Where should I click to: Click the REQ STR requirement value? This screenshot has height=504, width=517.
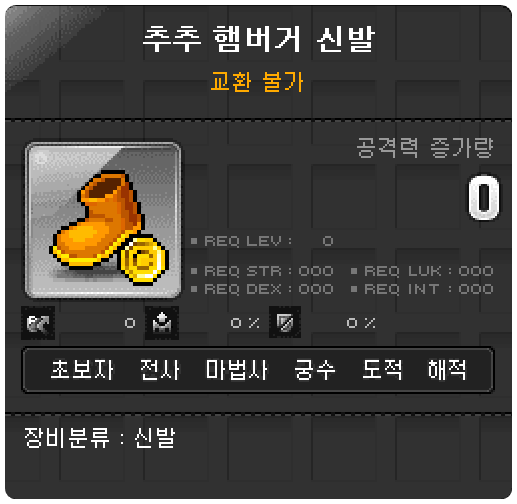point(316,271)
